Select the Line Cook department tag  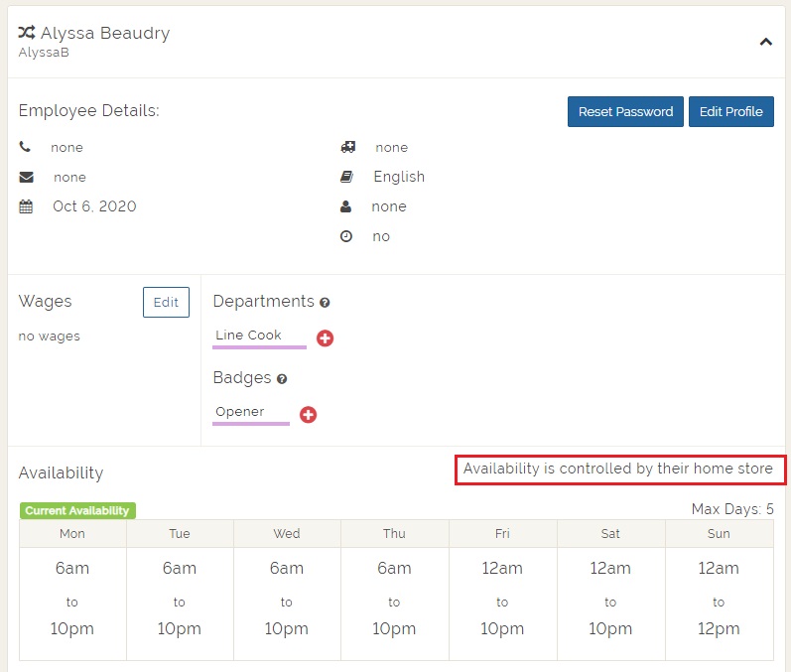(x=249, y=336)
